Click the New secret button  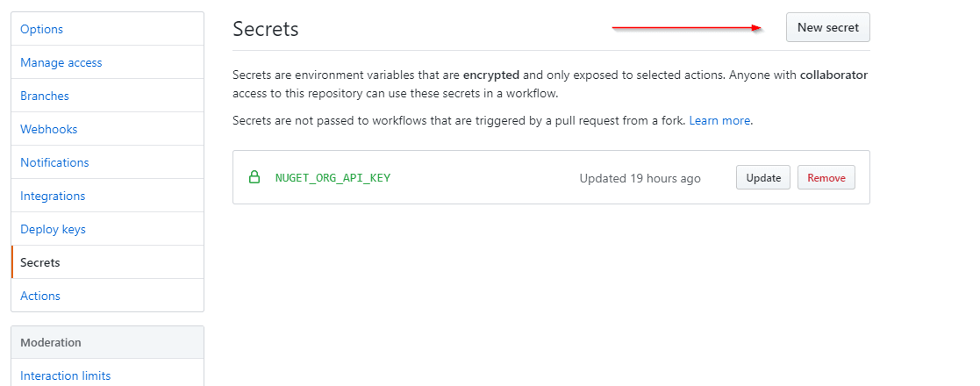827,27
